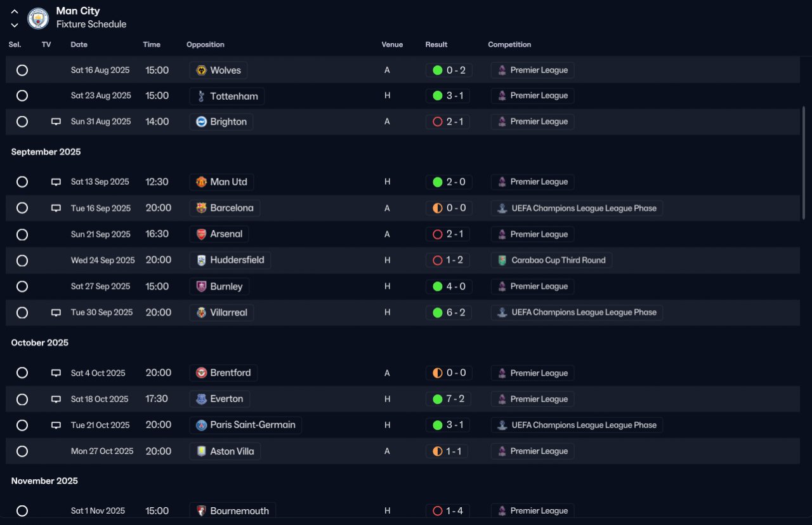
Task: Select the Tottenham fixture radio button
Action: click(22, 96)
